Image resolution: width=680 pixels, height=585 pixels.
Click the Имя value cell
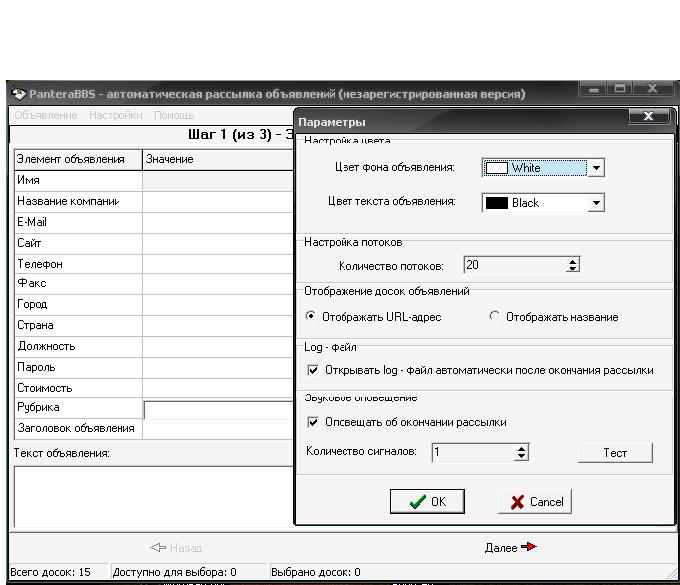coord(218,181)
